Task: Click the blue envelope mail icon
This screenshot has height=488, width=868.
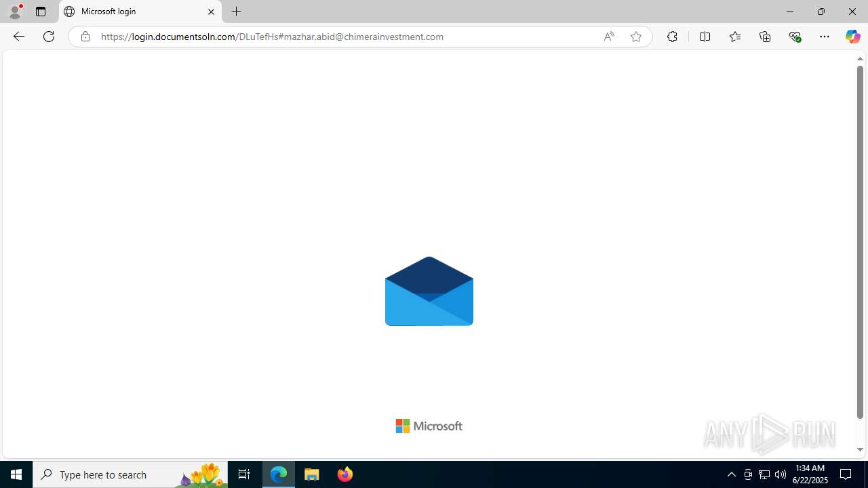Action: (429, 291)
